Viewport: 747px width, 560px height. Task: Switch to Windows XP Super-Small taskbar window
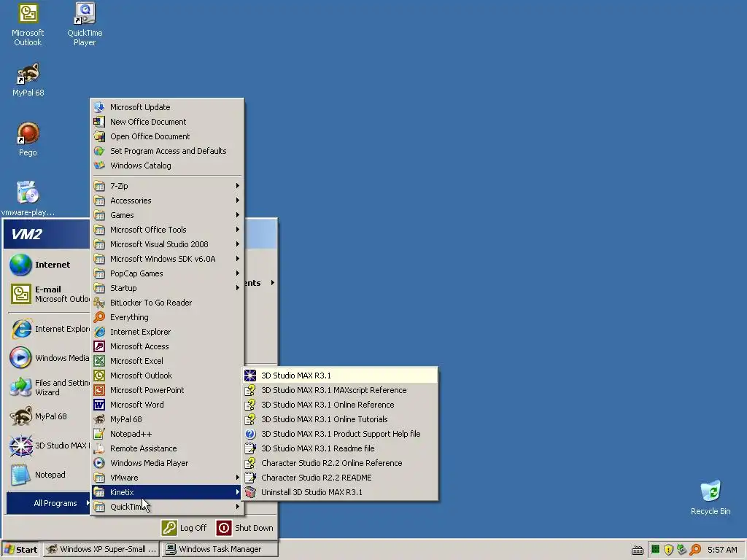[101, 550]
